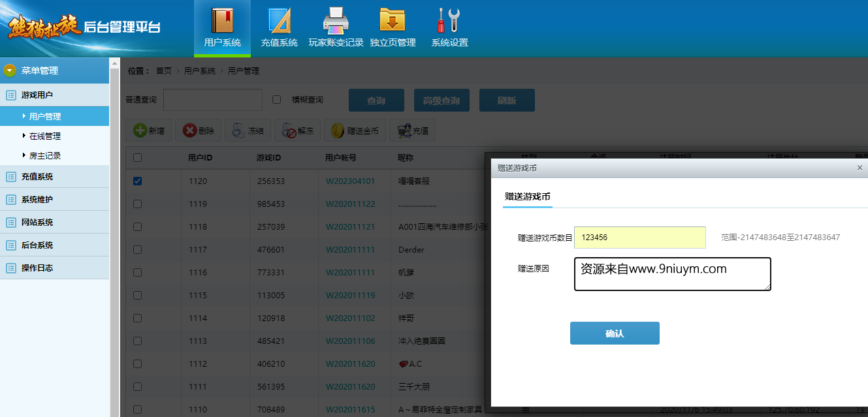Uncheck the row for user ID 1120
Screen dimensions: 868x417
pyautogui.click(x=137, y=181)
